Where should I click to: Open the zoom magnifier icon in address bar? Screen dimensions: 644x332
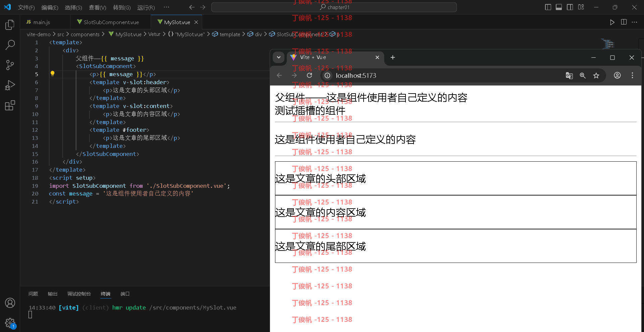click(x=583, y=75)
